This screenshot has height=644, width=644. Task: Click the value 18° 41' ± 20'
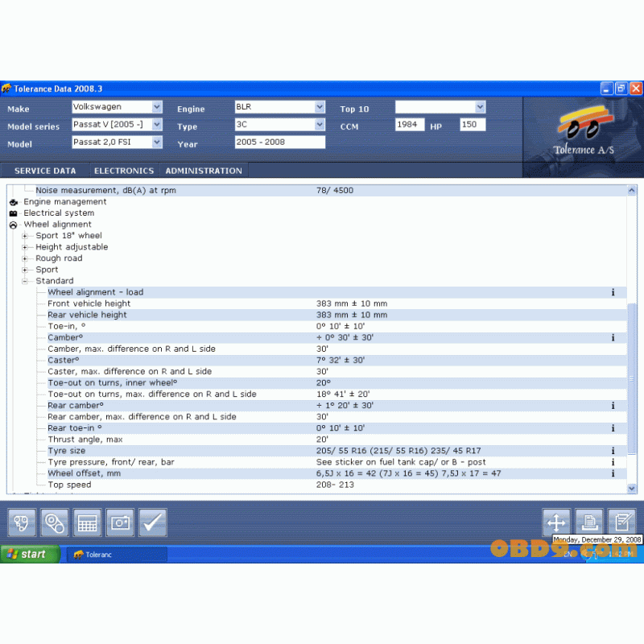tap(343, 394)
